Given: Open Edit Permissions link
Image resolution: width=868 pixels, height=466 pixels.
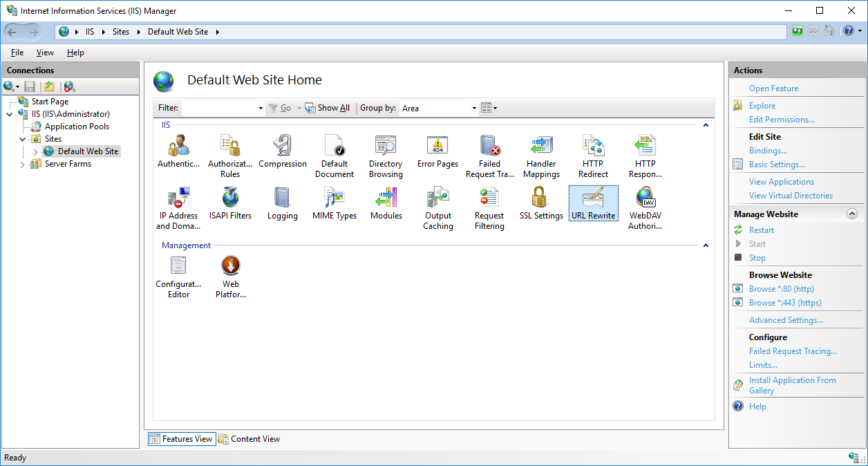Looking at the screenshot, I should [782, 120].
